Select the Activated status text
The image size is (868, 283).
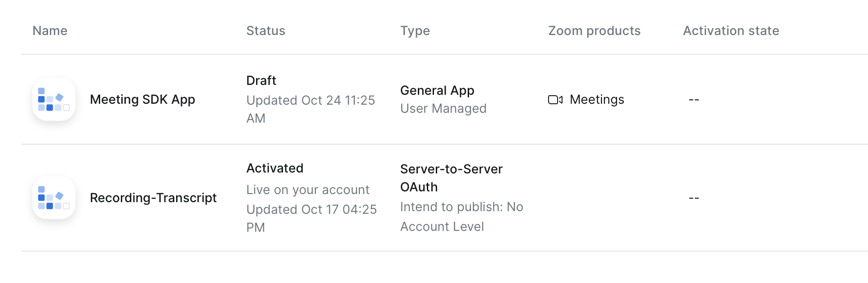point(275,168)
